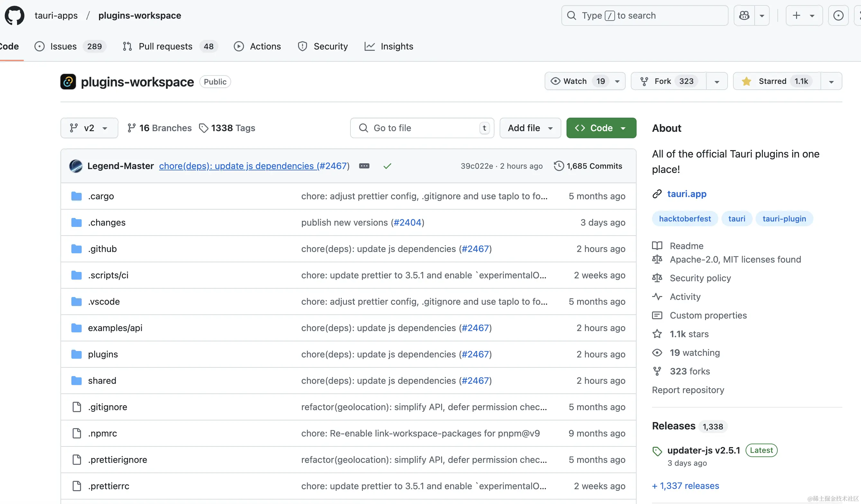The height and width of the screenshot is (504, 861).
Task: Click the plugins-workspace repo logo icon
Action: point(68,82)
